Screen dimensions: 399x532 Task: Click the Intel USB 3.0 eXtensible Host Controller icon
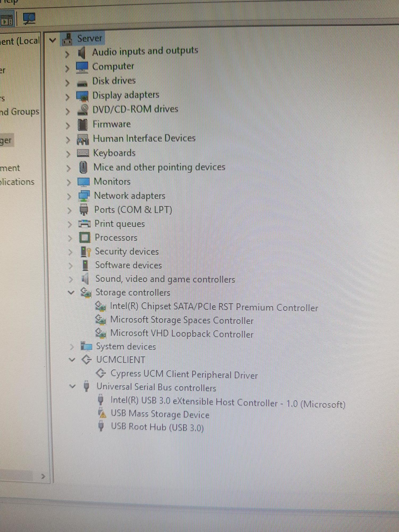pyautogui.click(x=101, y=400)
